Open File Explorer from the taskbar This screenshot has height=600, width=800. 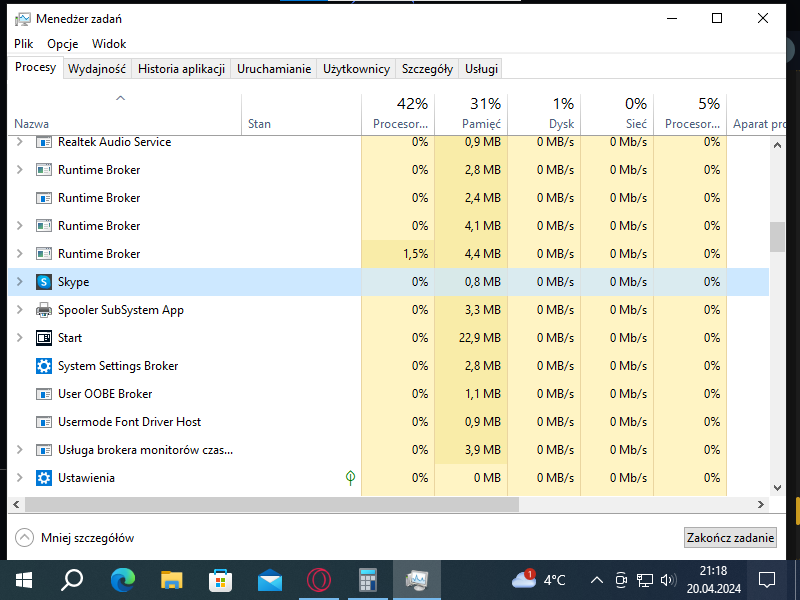click(171, 580)
